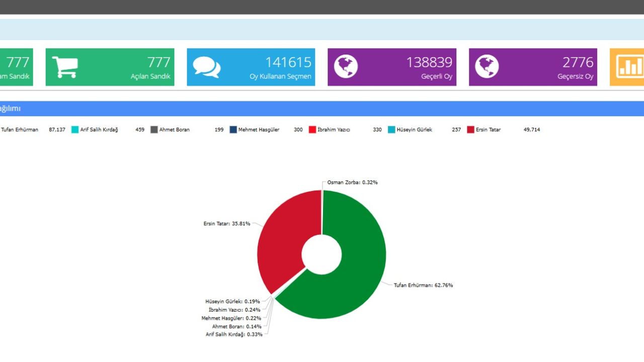
Task: Click the globe icon on Geçerli Oy tile
Action: pos(346,67)
